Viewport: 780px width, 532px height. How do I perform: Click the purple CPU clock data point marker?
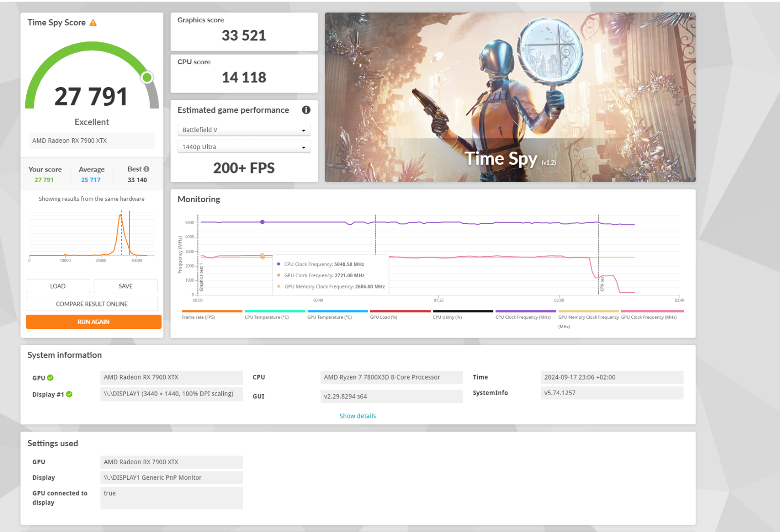tap(262, 222)
